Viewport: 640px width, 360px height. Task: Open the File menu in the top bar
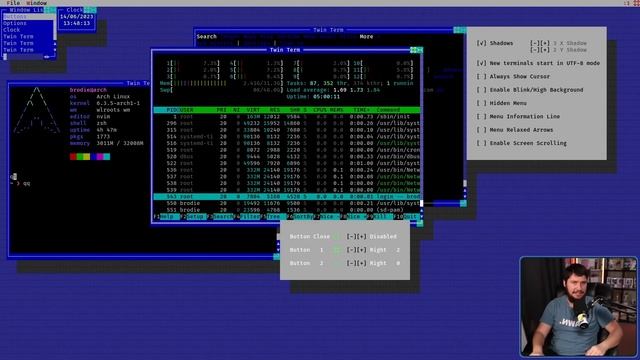point(13,3)
